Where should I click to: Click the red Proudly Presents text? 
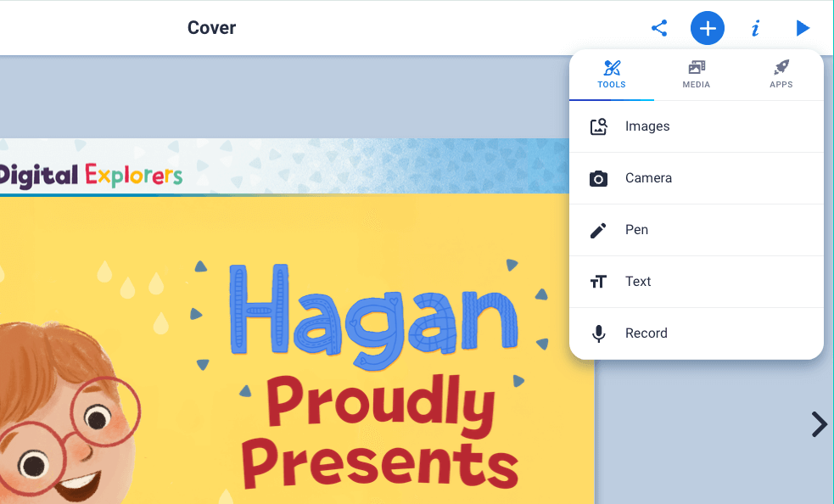(380, 434)
